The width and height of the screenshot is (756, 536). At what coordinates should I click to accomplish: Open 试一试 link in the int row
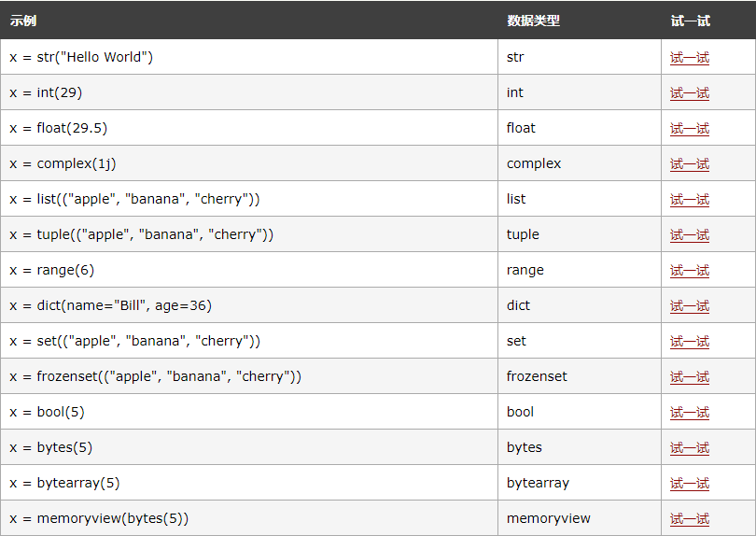tap(690, 93)
